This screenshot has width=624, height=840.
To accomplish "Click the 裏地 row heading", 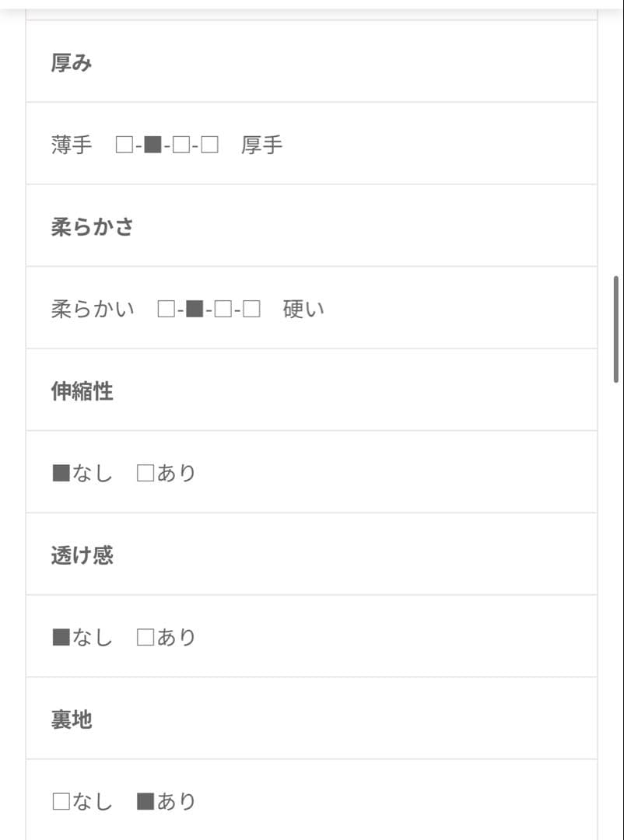I will [72, 720].
